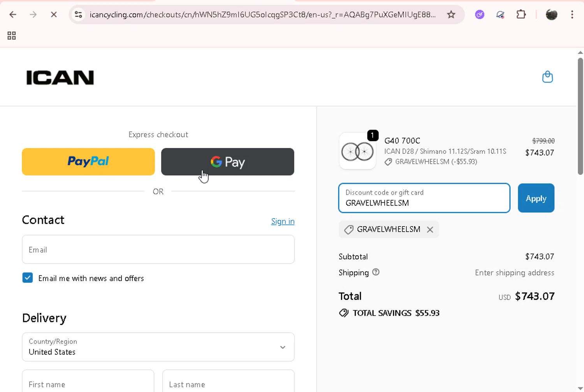Viewport: 584px width, 392px height.
Task: Click the browser address bar URL
Action: point(262,15)
